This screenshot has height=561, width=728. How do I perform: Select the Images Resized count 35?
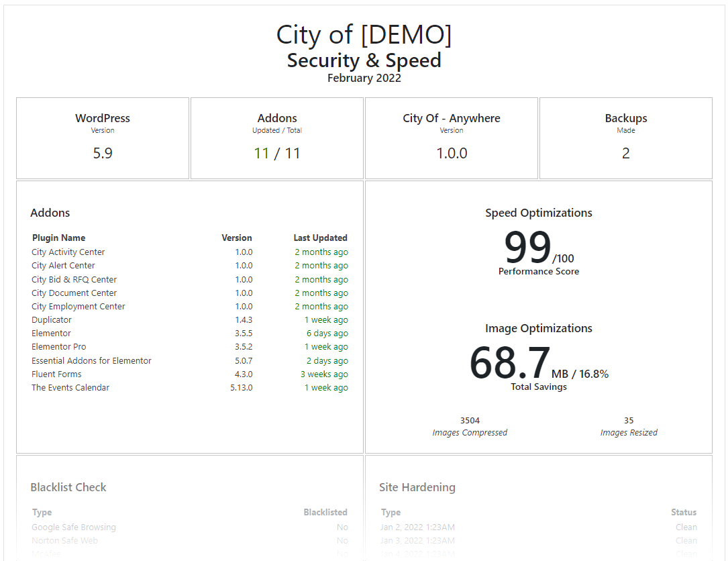point(628,420)
